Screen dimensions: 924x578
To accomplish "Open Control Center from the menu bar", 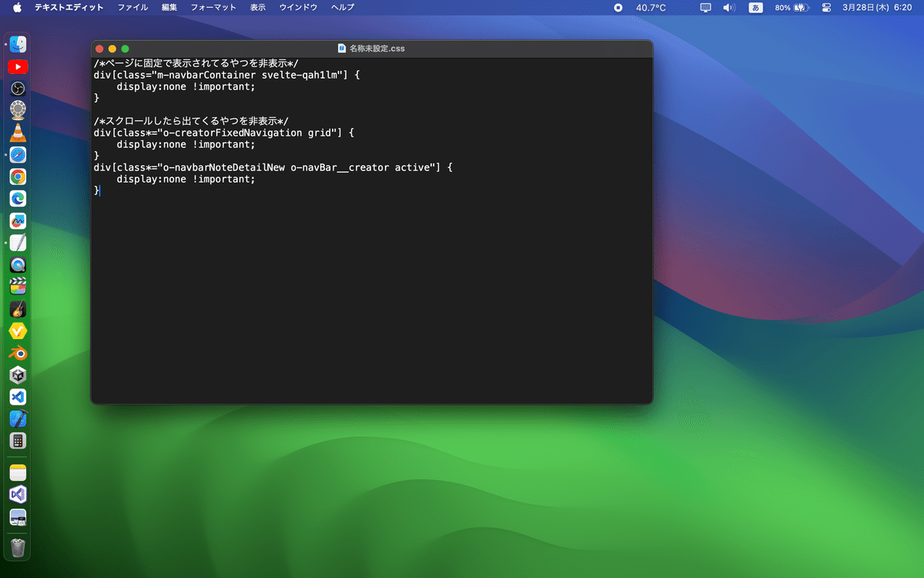I will point(827,7).
